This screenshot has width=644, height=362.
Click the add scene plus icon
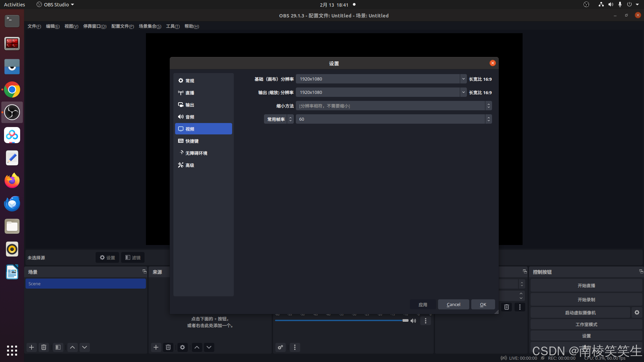click(x=32, y=347)
